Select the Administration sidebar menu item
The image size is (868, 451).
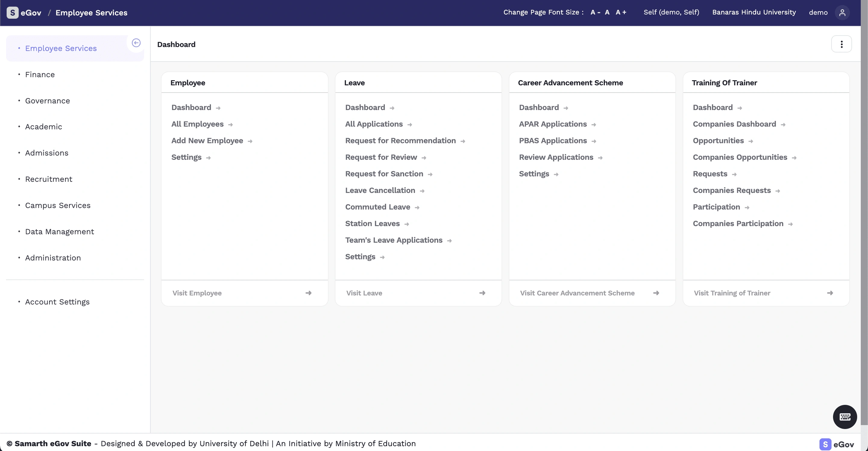tap(52, 257)
